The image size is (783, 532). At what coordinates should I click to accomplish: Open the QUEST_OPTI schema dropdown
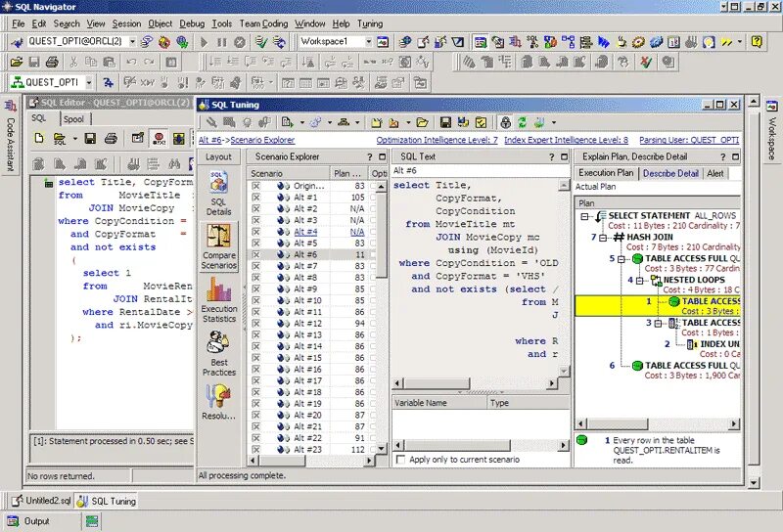(x=89, y=82)
